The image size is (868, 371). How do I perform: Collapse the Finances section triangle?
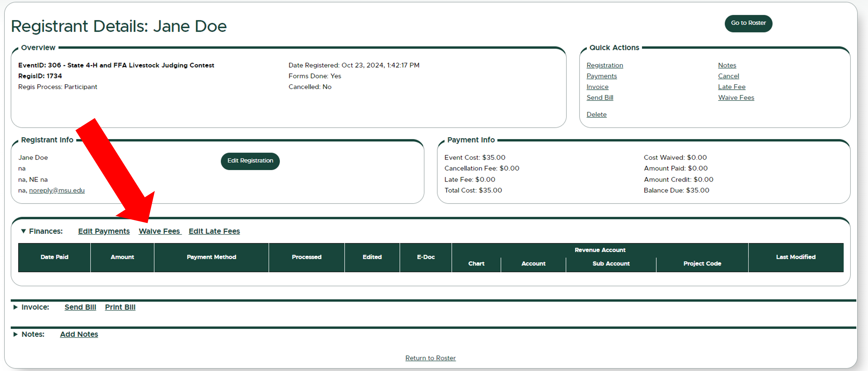[x=23, y=231]
